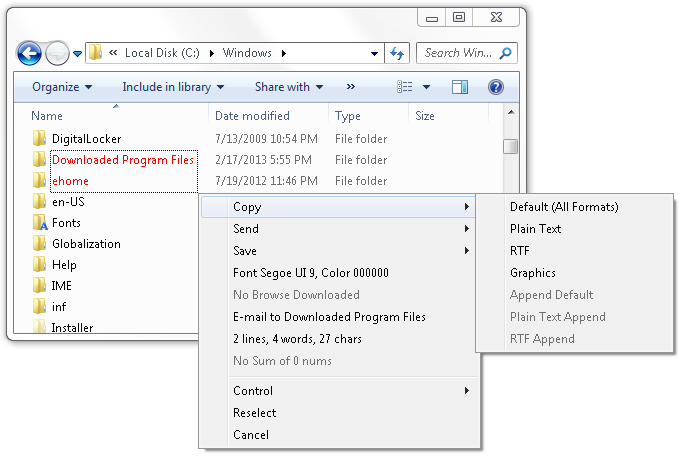This screenshot has height=460, width=684.
Task: Show hidden toolbar commands chevron
Action: click(351, 87)
